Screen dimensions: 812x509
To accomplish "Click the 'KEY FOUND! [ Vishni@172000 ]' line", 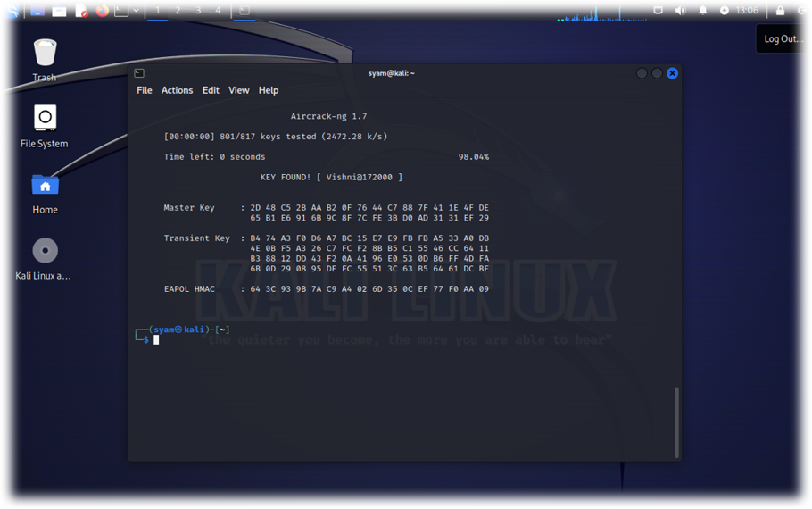I will (x=331, y=178).
